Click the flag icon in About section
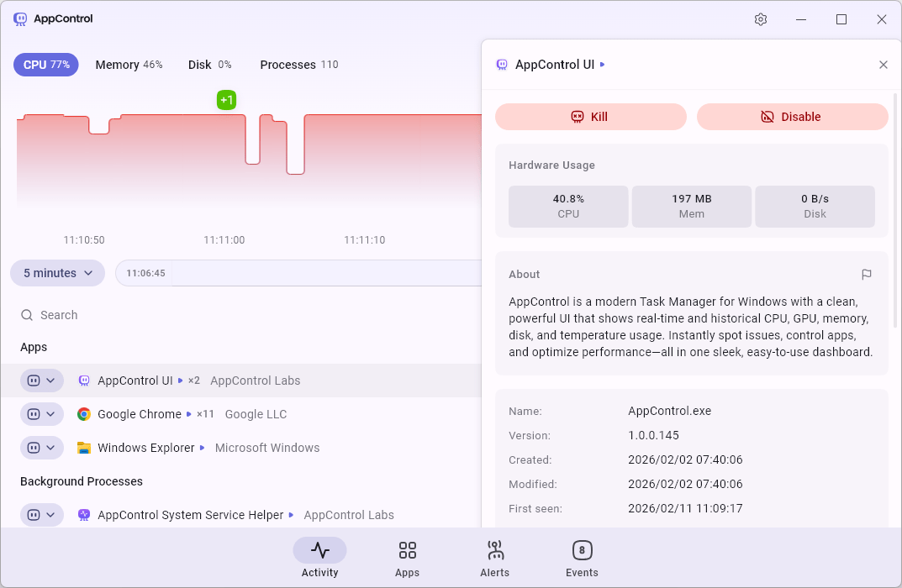Image resolution: width=902 pixels, height=588 pixels. coord(867,275)
